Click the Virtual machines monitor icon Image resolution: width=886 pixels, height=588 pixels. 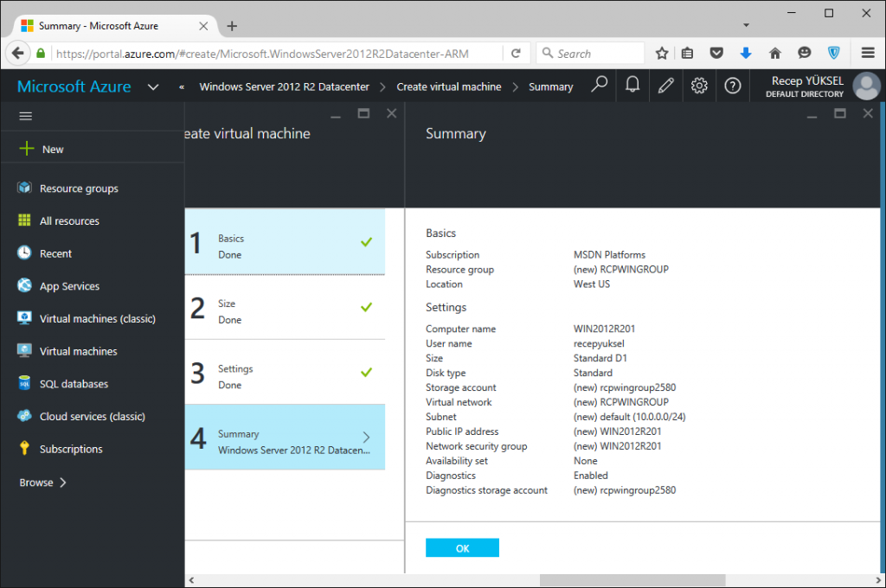pos(24,351)
